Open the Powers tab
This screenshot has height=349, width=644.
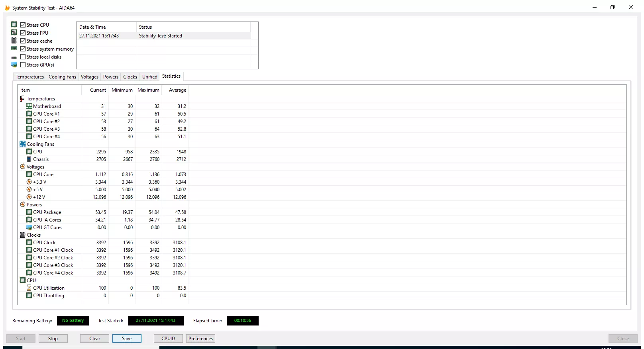[111, 77]
